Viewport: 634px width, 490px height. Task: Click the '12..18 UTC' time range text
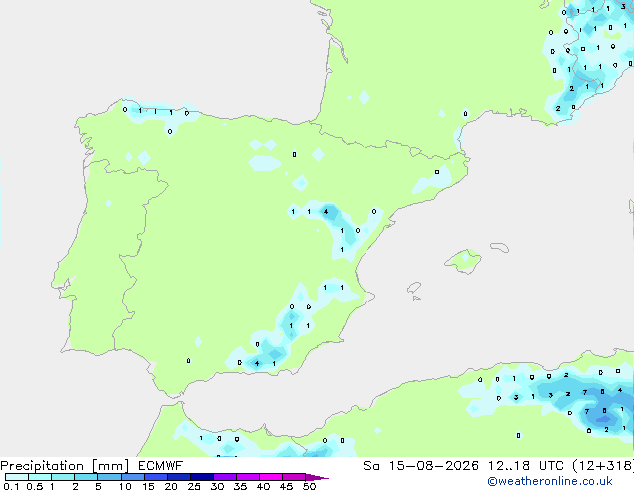tap(525, 466)
